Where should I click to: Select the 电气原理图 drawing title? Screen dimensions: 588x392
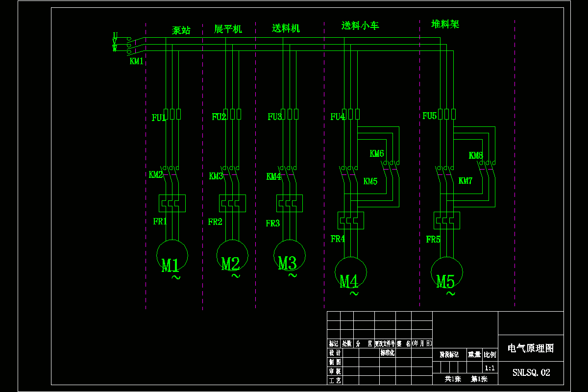[x=531, y=348]
